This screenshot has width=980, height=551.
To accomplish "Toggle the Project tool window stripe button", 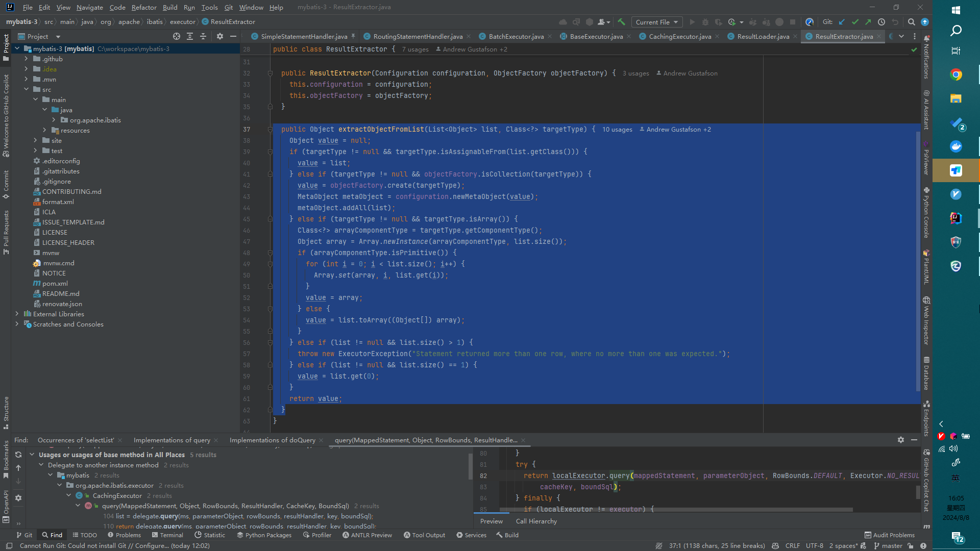I will [6, 48].
